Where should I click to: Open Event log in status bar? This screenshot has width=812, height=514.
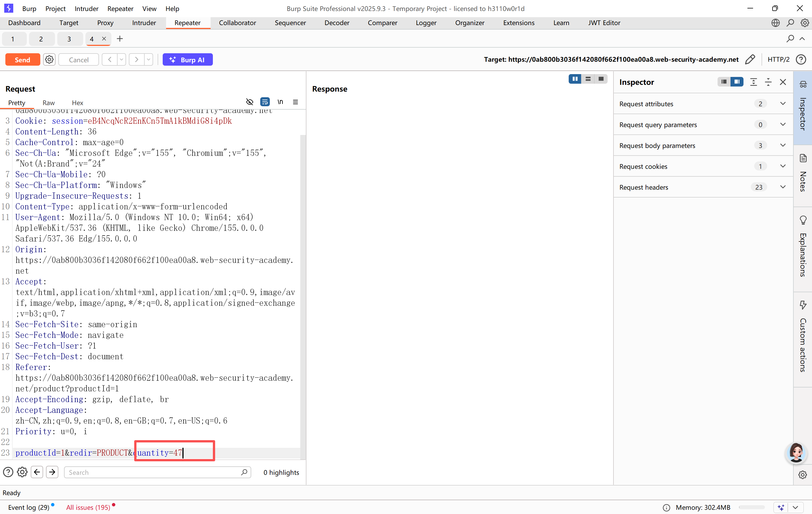pyautogui.click(x=29, y=507)
